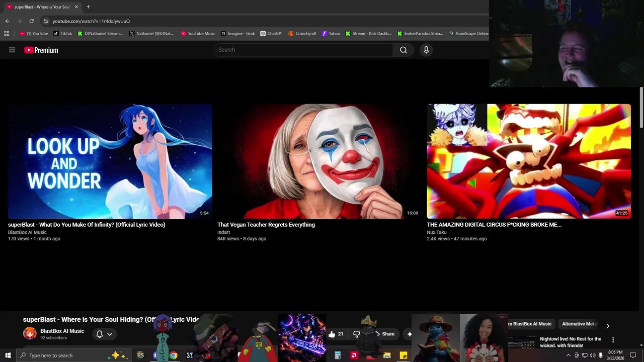
Task: Open 'THE AMAZING DIGITAL CIRCUS' video title
Action: (494, 225)
